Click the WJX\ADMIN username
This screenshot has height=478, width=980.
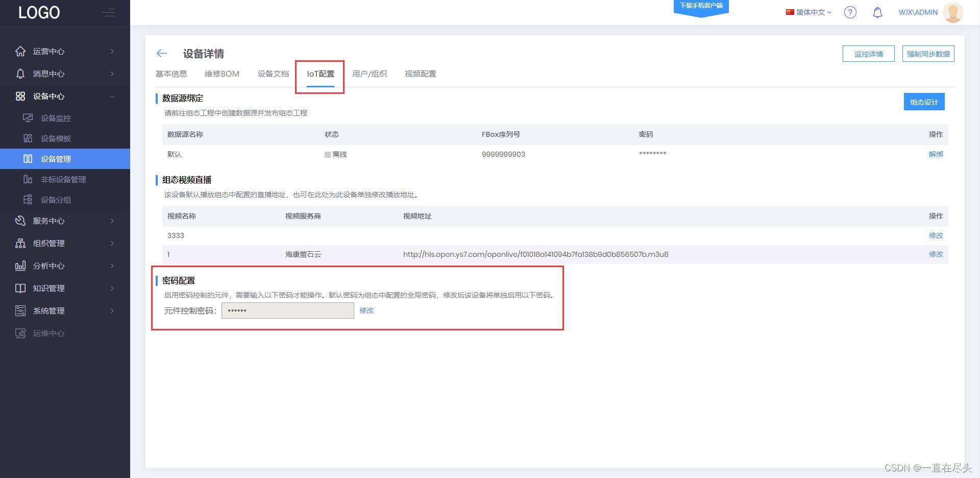pyautogui.click(x=918, y=12)
